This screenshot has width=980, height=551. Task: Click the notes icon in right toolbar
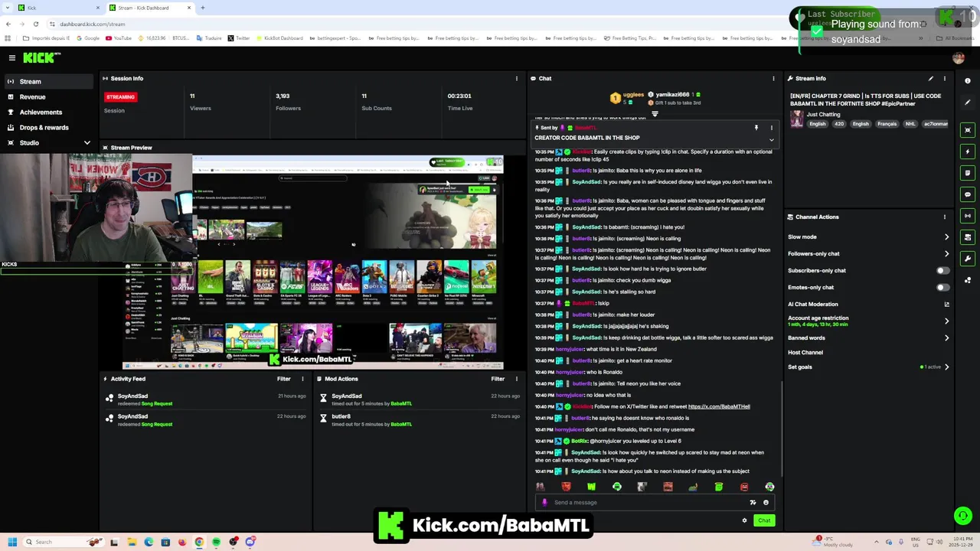(x=968, y=173)
